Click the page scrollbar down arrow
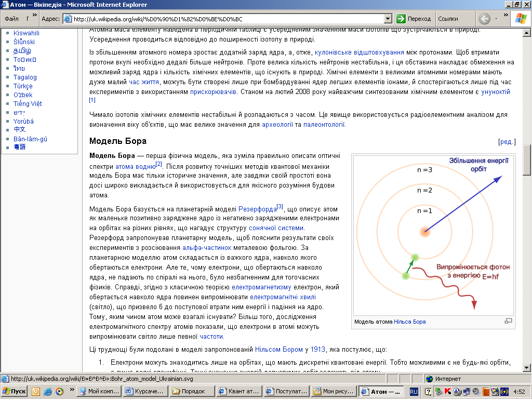 pos(527,368)
